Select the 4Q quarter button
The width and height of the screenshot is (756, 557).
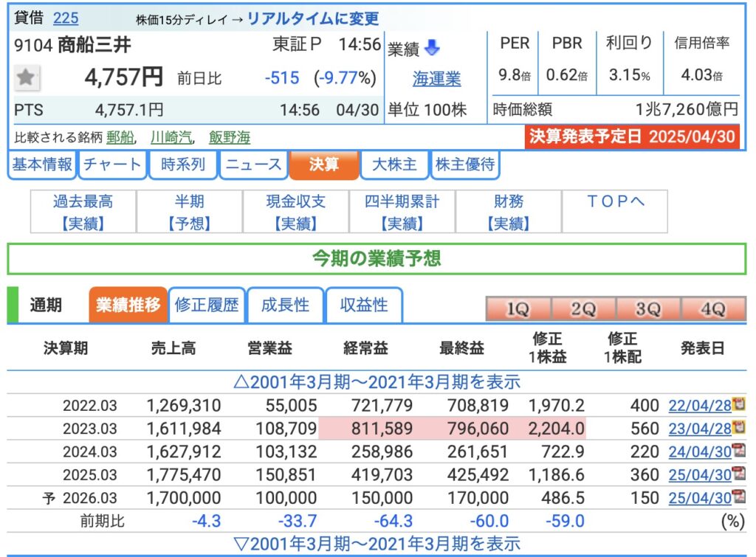(713, 309)
